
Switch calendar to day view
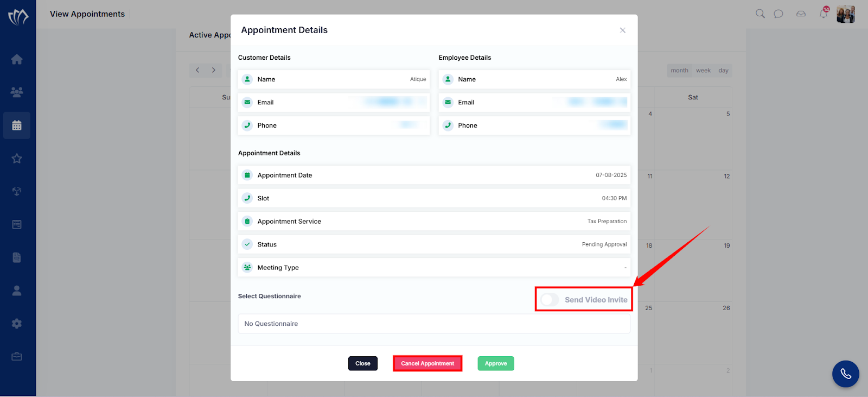click(723, 71)
